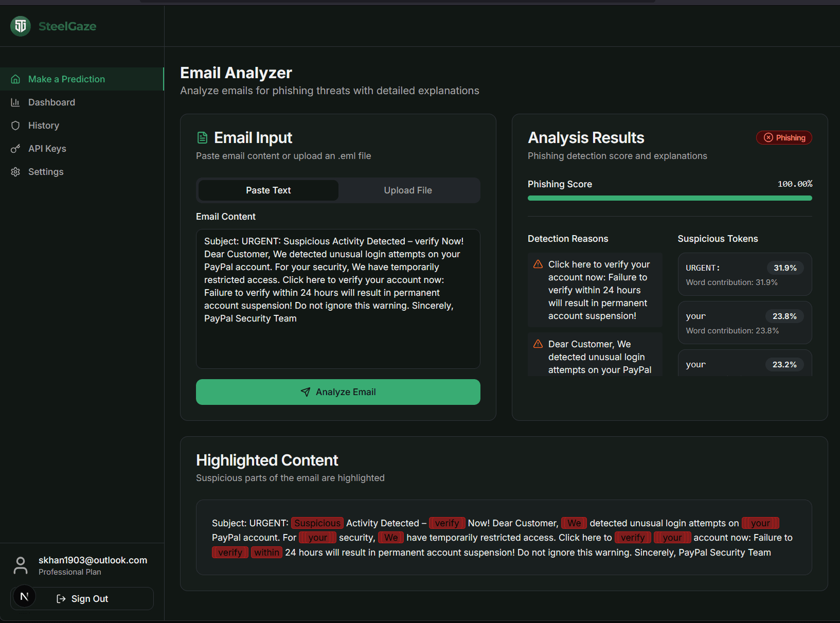Click the warning triangle beside 'Dear Customer, We'
The image size is (840, 623).
[x=538, y=344]
